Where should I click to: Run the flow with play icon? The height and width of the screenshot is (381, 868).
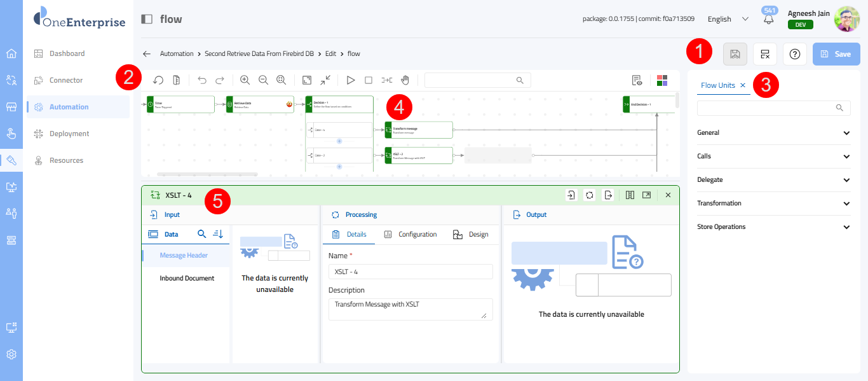tap(350, 80)
